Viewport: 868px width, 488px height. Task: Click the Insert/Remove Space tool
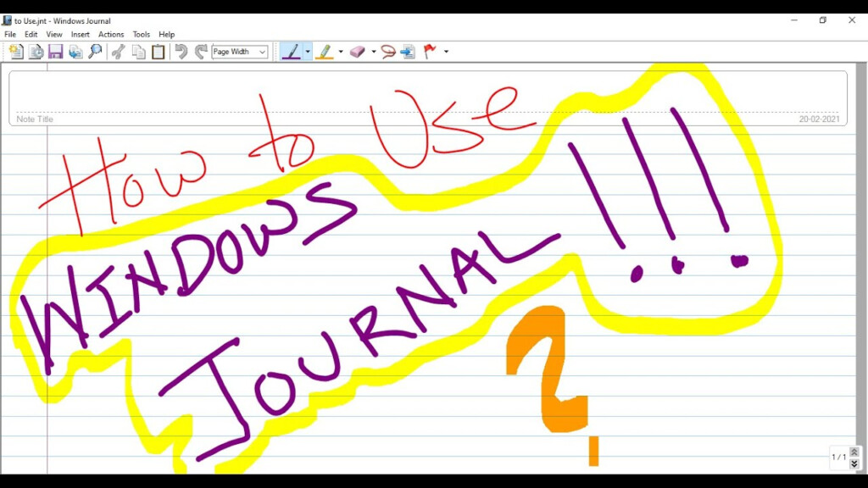click(408, 52)
